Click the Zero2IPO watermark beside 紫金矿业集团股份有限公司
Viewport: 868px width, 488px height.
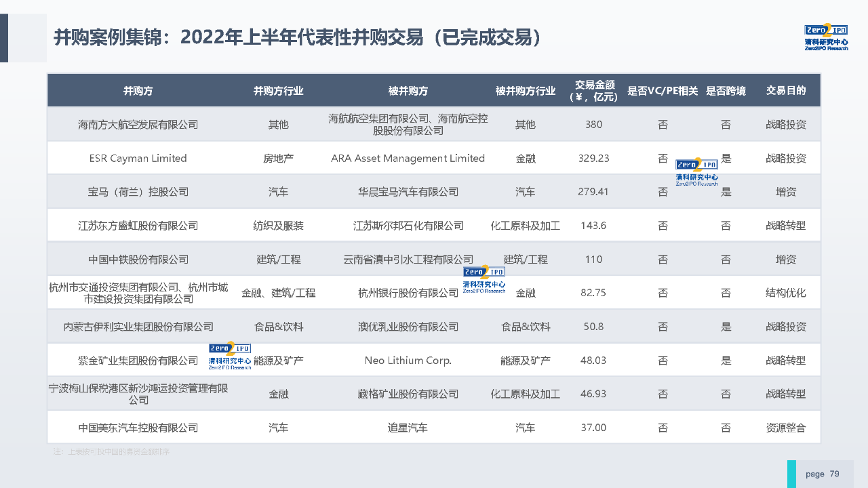pos(230,357)
